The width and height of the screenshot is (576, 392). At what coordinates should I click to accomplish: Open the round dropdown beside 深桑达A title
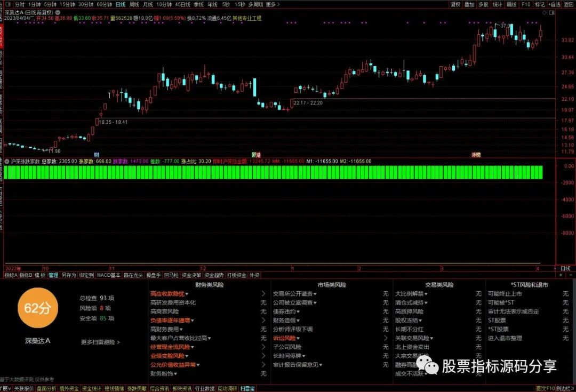point(58,12)
